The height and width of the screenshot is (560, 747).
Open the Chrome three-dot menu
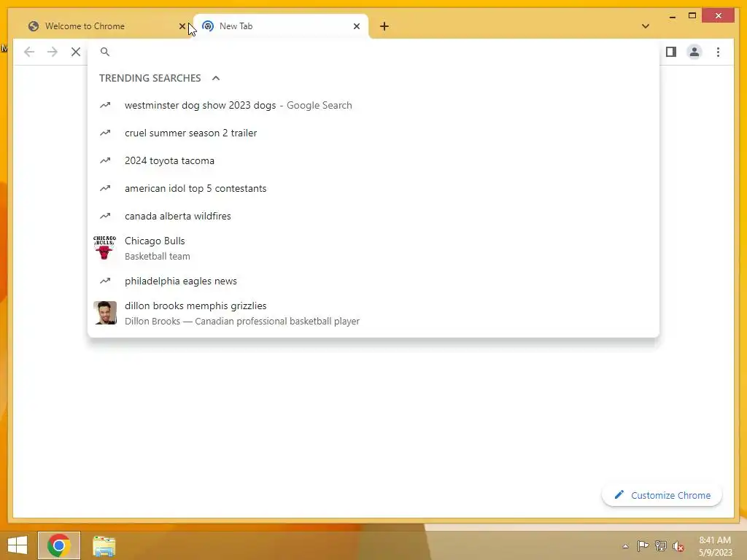(718, 52)
